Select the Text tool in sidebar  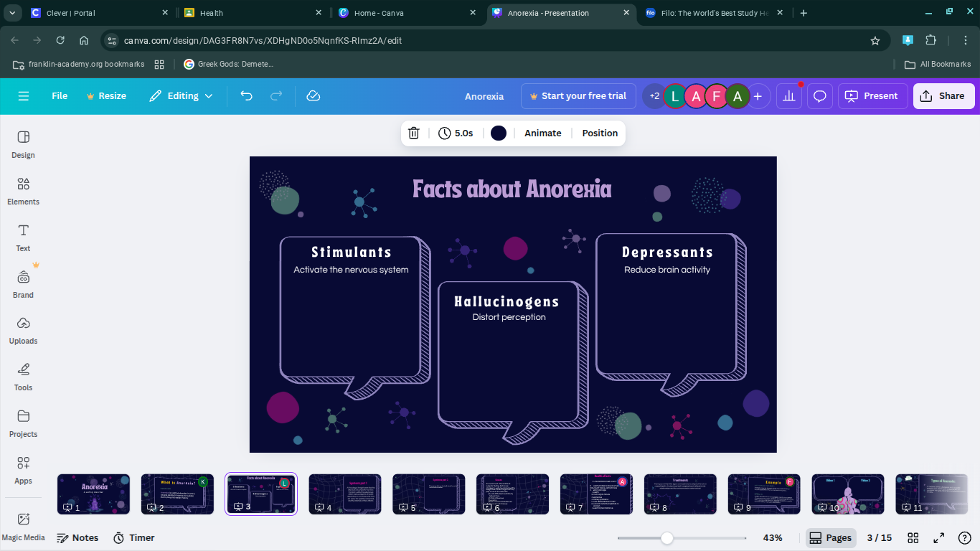click(23, 237)
